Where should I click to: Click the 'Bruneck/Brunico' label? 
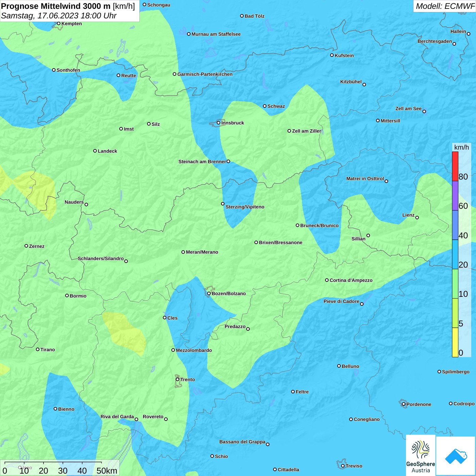click(319, 225)
